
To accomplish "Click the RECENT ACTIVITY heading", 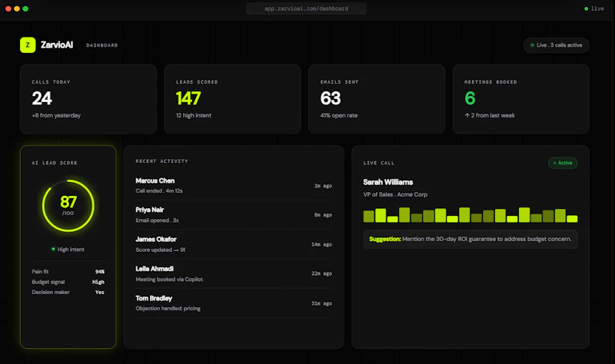I will (x=162, y=161).
